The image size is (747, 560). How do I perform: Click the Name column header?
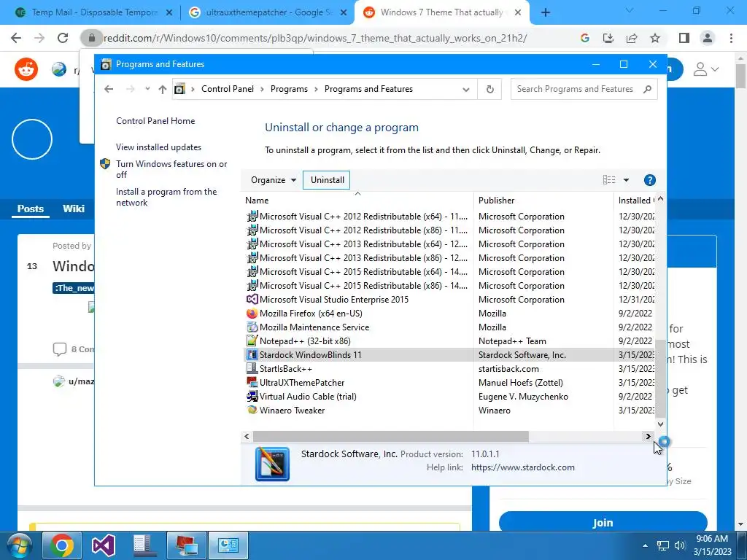(357, 201)
